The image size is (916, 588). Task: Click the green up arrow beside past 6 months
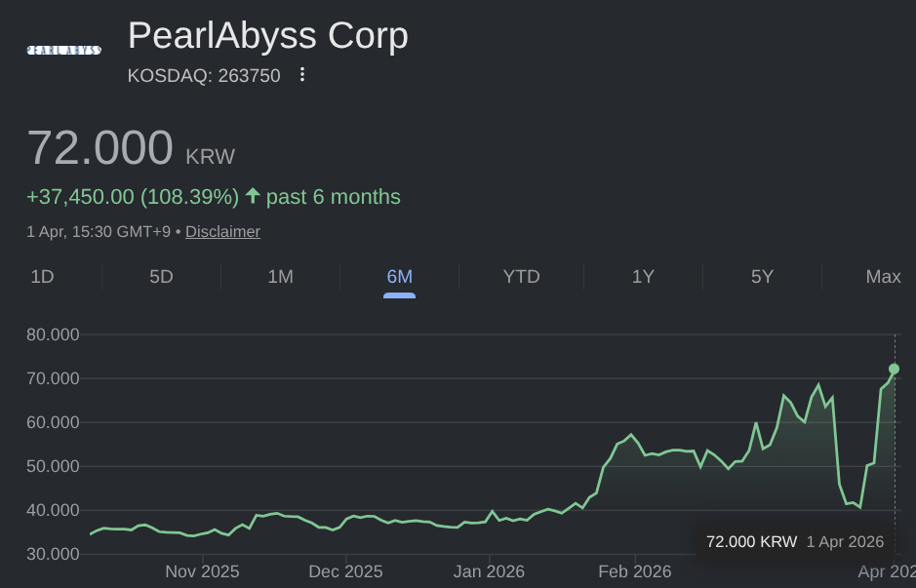coord(253,196)
